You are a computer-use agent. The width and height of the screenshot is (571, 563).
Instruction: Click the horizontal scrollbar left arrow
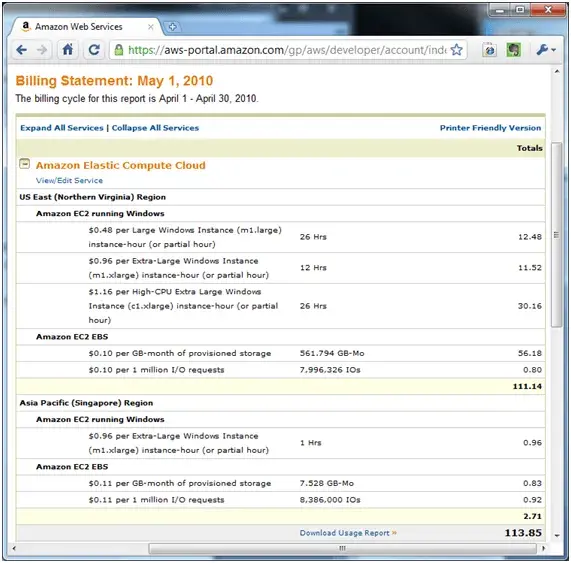click(14, 548)
